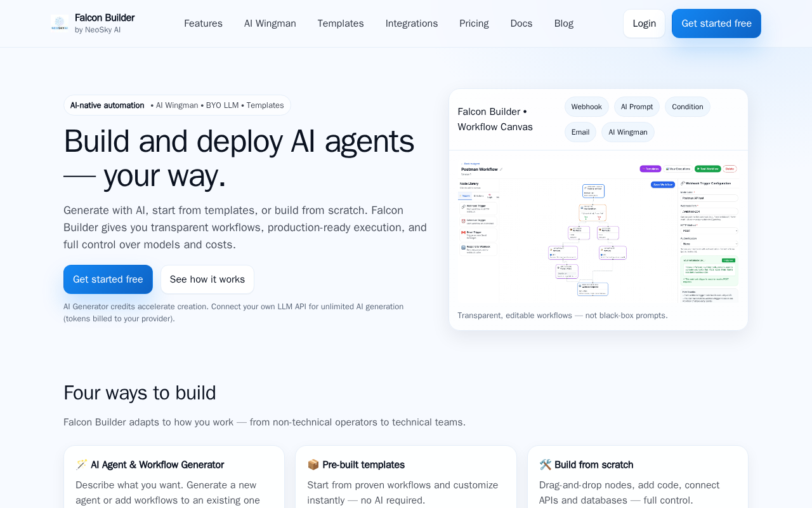
Task: Visit the Blog page
Action: [564, 23]
